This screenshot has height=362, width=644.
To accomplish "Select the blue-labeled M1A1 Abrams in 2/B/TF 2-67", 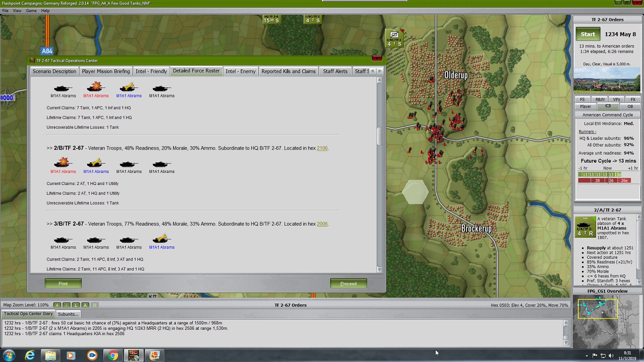I will pyautogui.click(x=96, y=165).
